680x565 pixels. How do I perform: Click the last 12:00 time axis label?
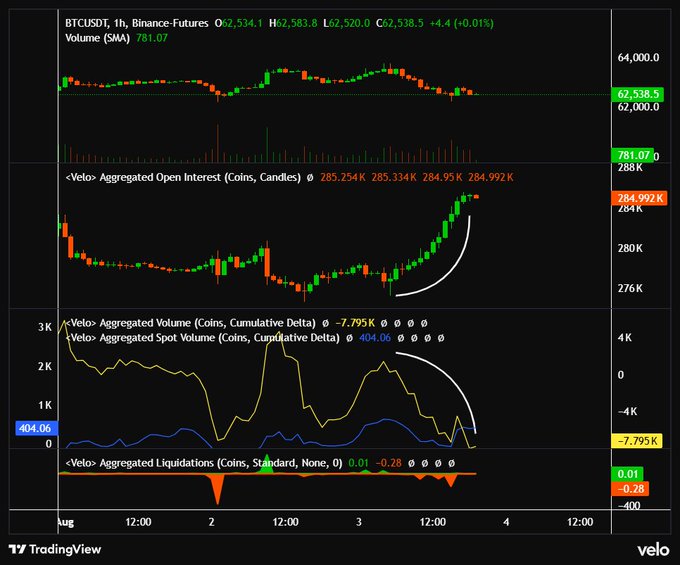click(x=580, y=522)
